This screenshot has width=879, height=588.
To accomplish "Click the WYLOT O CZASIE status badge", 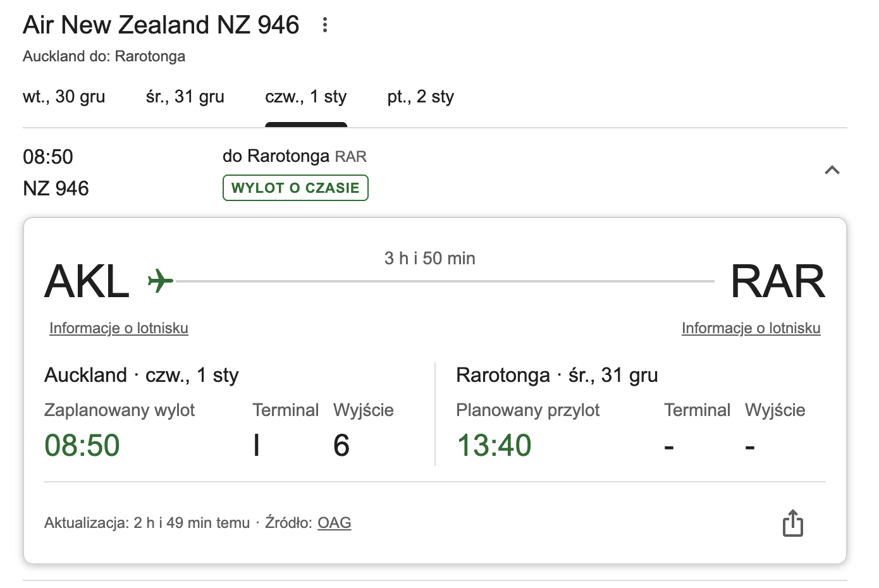I will 295,188.
